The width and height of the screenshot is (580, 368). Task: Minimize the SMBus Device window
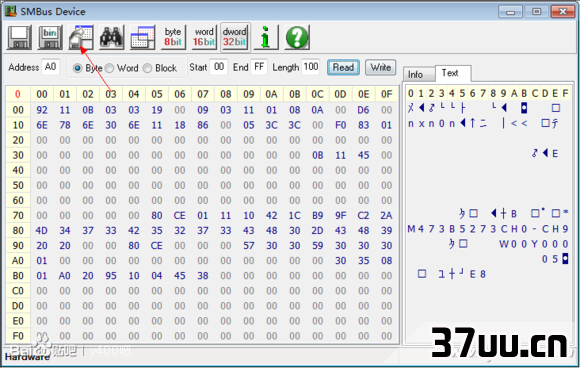coord(510,12)
